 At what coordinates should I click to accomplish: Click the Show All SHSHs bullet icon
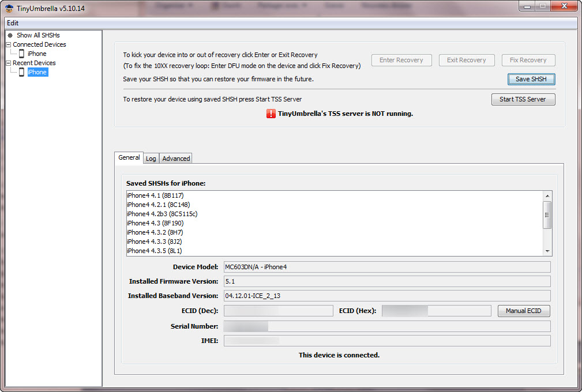(x=10, y=35)
